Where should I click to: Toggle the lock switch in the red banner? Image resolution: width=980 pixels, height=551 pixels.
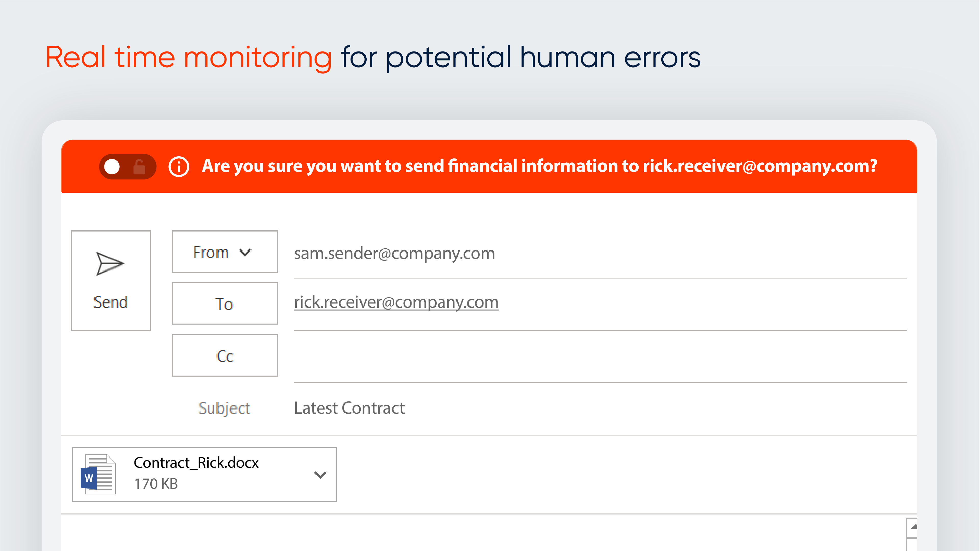pyautogui.click(x=127, y=166)
